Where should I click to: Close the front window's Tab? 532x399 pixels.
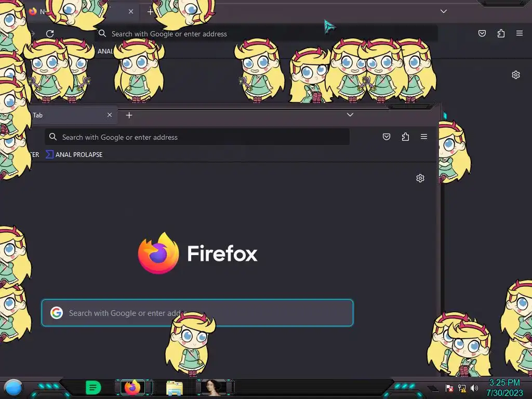click(x=110, y=115)
